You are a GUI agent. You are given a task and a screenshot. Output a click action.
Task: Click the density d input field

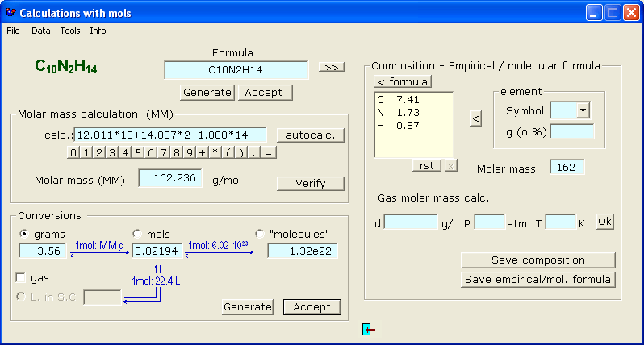(x=411, y=222)
